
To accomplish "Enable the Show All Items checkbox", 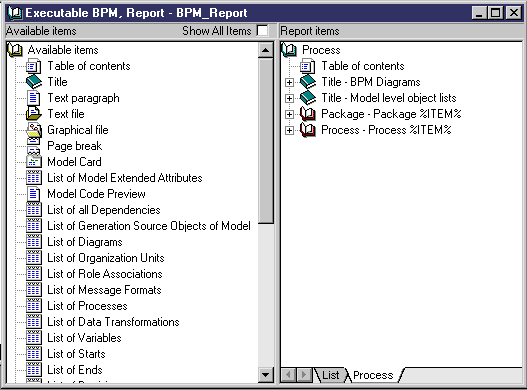I will (262, 31).
